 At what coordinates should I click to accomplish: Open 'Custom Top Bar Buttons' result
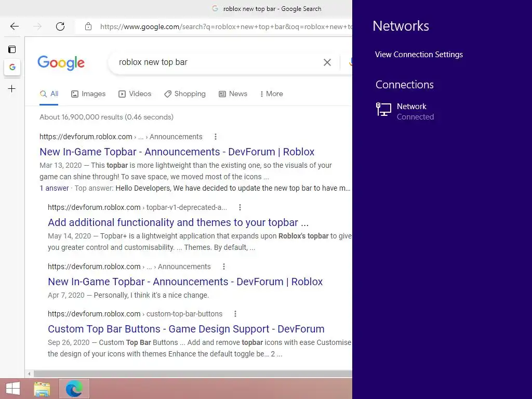pos(186,329)
